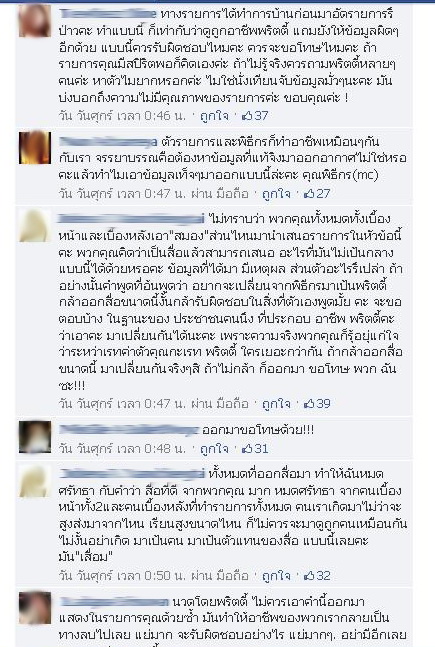Viewport: 435px width, 647px height.
Task: Click ถูกใจ on the 0:50 comment
Action: 276,576
